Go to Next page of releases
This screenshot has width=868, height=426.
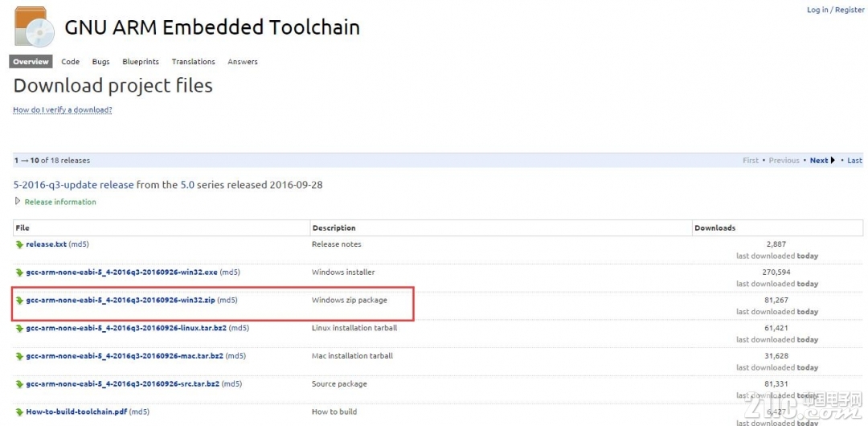click(819, 161)
